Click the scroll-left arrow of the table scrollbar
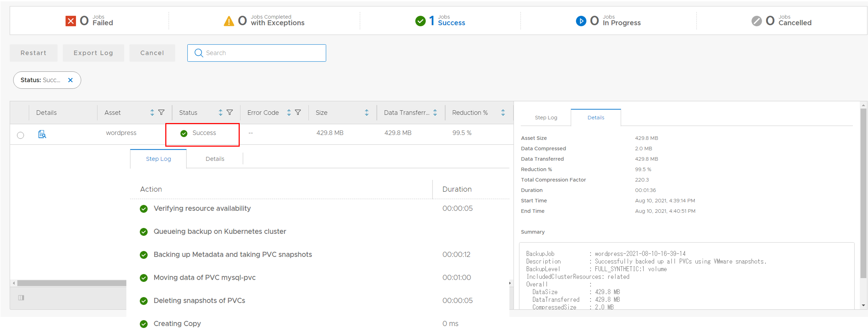868x336 pixels. pyautogui.click(x=14, y=283)
